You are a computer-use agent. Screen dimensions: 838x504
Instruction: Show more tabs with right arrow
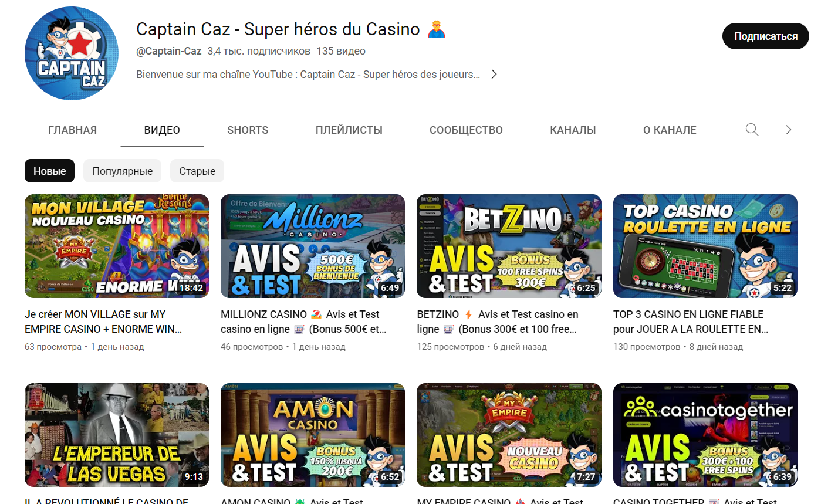point(789,130)
